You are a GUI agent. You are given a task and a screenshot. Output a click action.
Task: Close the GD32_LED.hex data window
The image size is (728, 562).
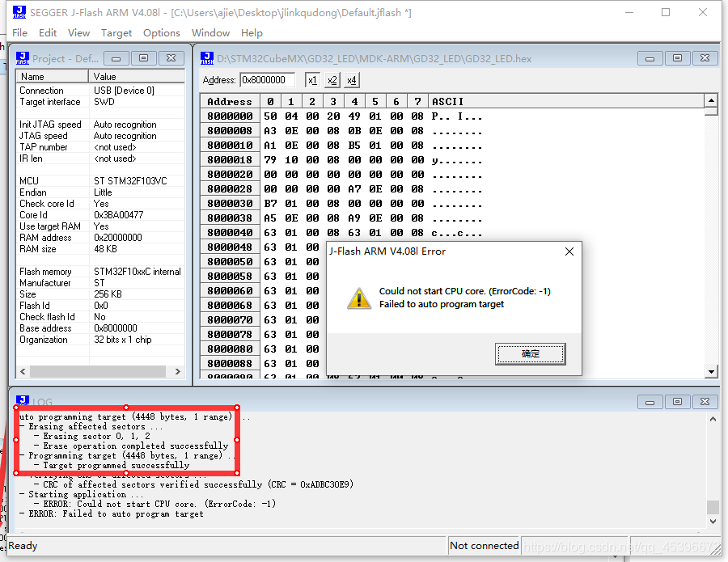coord(705,58)
